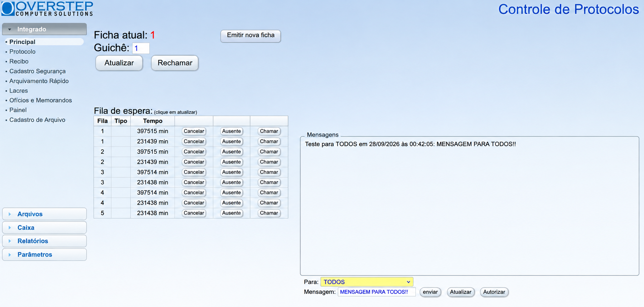Open Cadastro de Arquivo
This screenshot has height=307, width=644.
pyautogui.click(x=37, y=120)
